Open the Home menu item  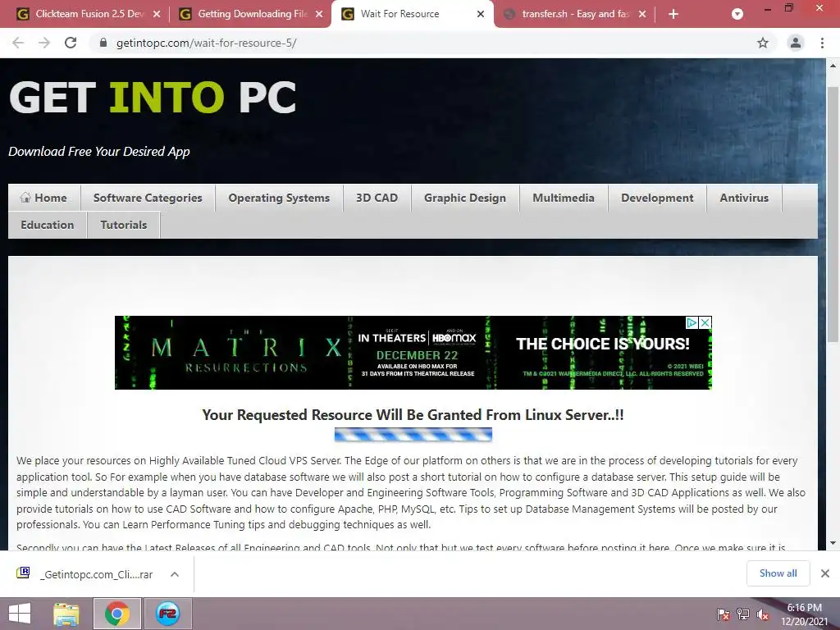[44, 198]
